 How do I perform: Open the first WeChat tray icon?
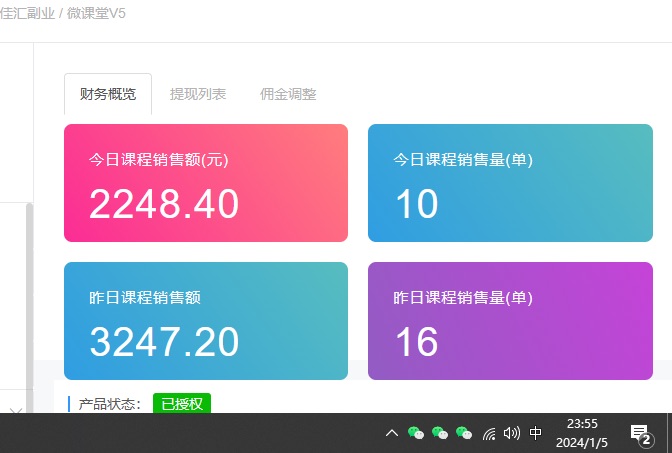416,433
